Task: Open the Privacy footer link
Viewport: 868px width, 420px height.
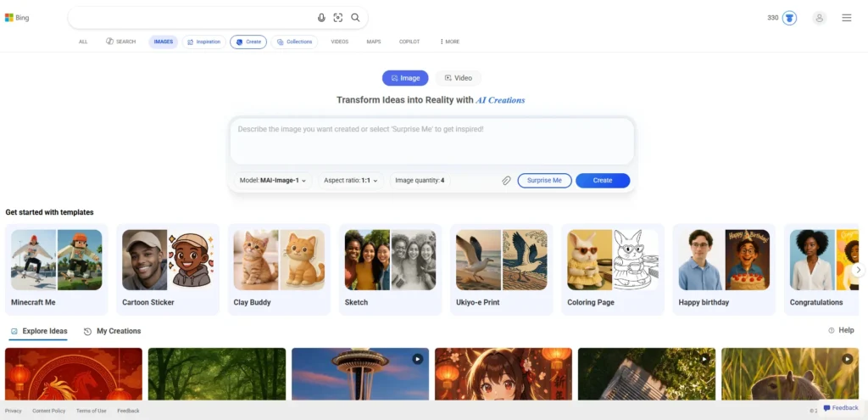Action: pyautogui.click(x=14, y=411)
